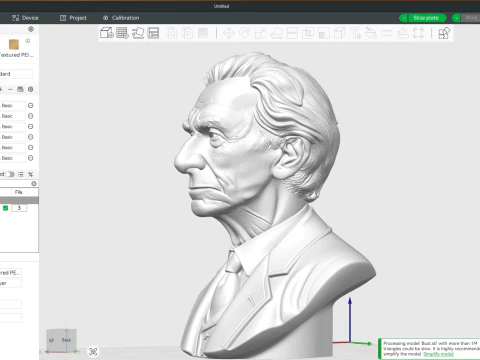Viewport: 480px width, 360px height.
Task: Click the AMS sync icon in filament header
Action: tap(20, 89)
